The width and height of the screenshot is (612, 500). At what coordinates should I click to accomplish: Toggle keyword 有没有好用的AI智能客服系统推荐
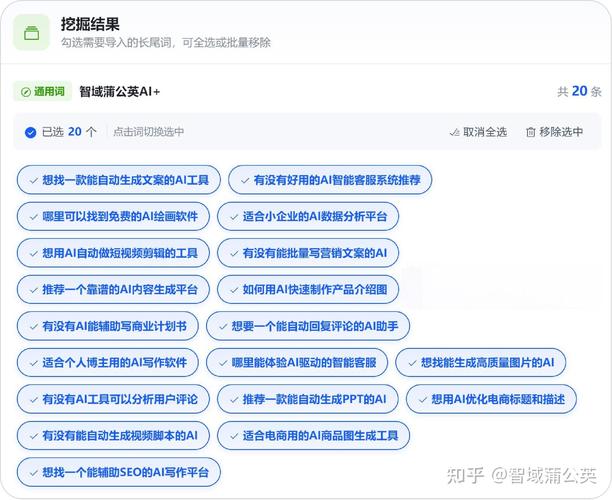(330, 180)
